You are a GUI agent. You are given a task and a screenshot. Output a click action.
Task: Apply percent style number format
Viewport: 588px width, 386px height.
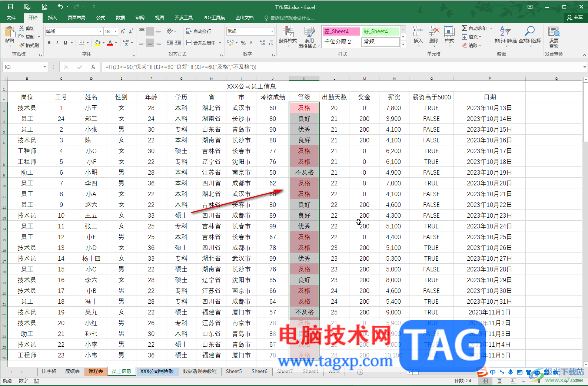243,43
